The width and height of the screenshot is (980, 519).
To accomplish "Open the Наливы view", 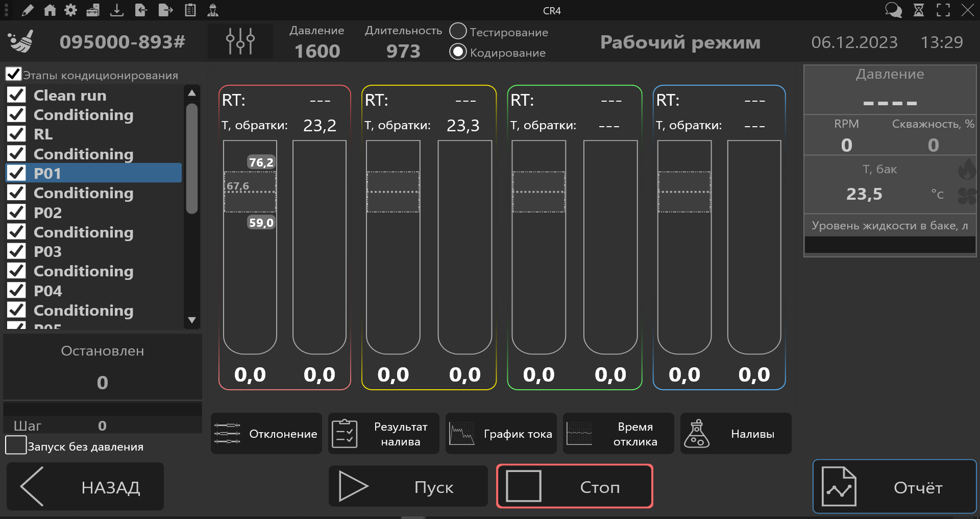I will 736,434.
